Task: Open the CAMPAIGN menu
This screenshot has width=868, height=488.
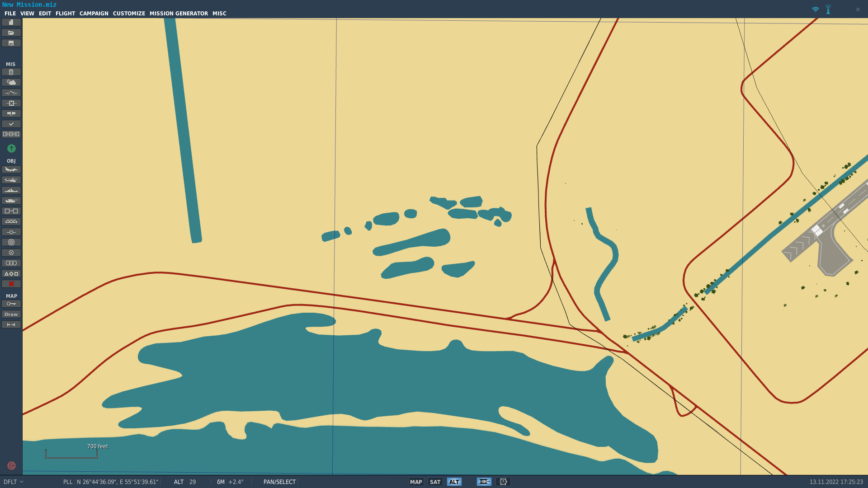Action: (94, 14)
